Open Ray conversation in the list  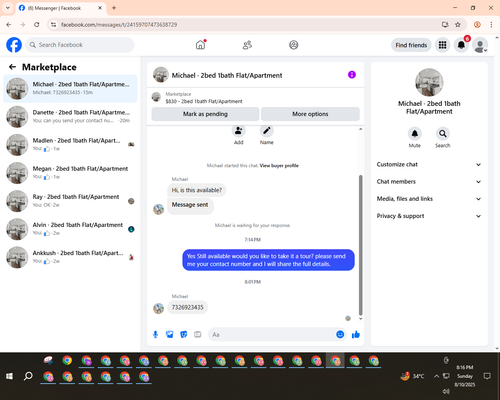click(x=70, y=201)
